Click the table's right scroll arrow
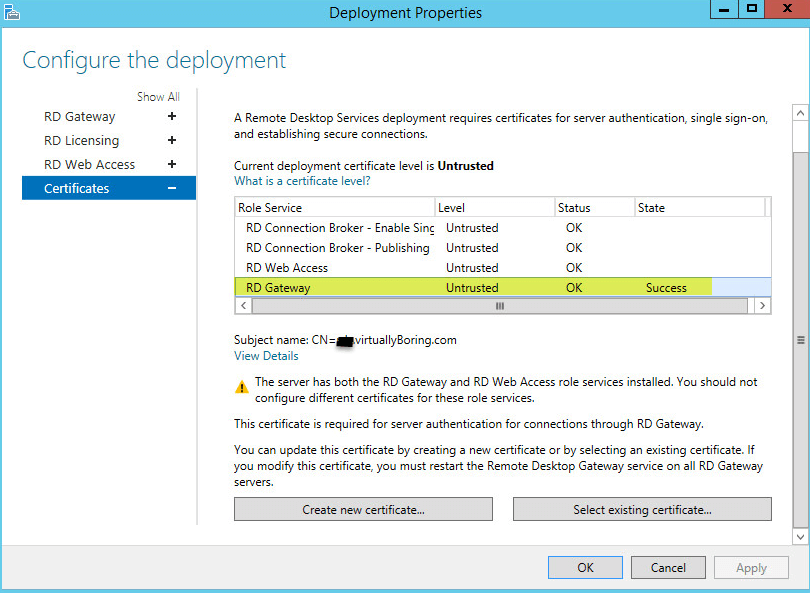The width and height of the screenshot is (810, 593). (x=762, y=306)
